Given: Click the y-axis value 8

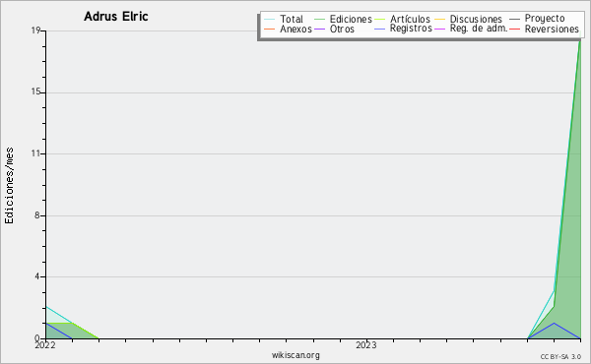Looking at the screenshot, I should click(x=37, y=215).
